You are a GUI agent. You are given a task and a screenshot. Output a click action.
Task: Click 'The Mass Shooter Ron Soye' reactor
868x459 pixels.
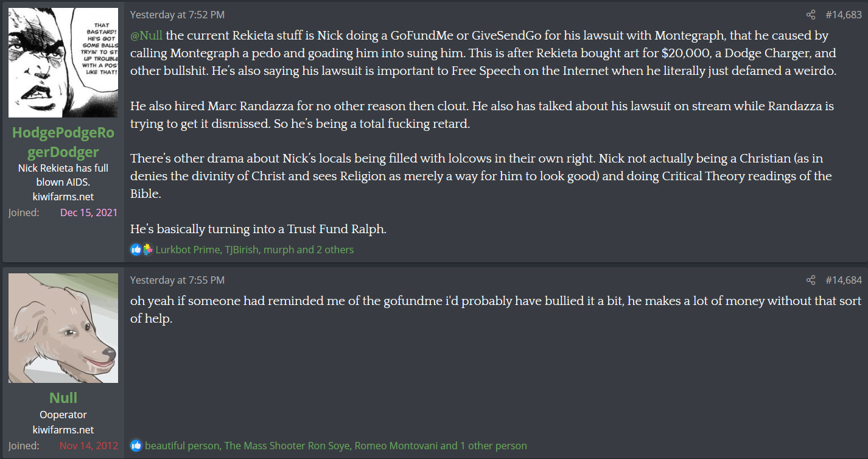tap(287, 446)
